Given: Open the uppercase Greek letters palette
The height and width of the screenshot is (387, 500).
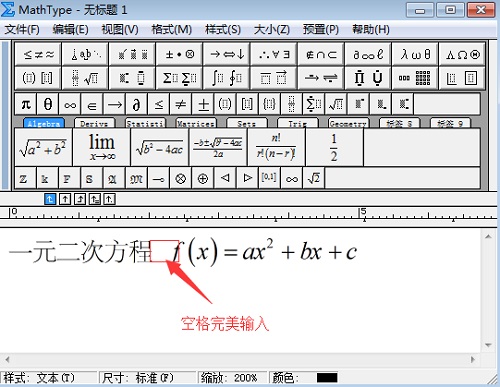Looking at the screenshot, I should pos(462,54).
